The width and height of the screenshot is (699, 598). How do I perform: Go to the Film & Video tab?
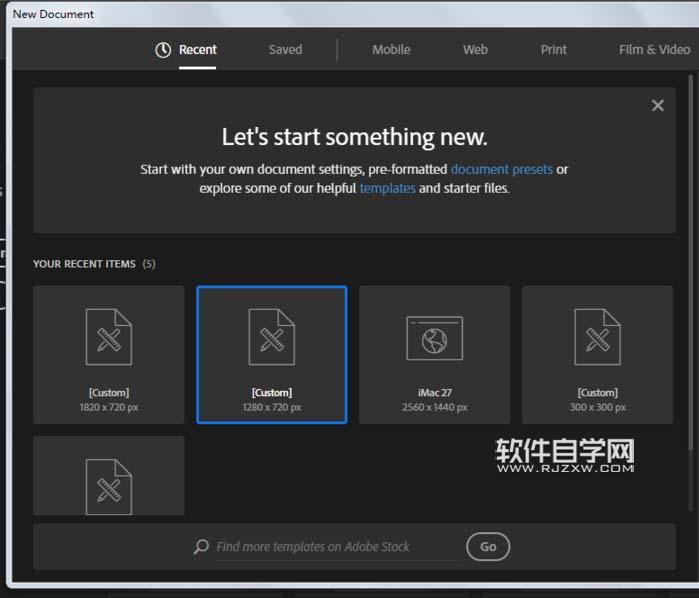tap(654, 49)
